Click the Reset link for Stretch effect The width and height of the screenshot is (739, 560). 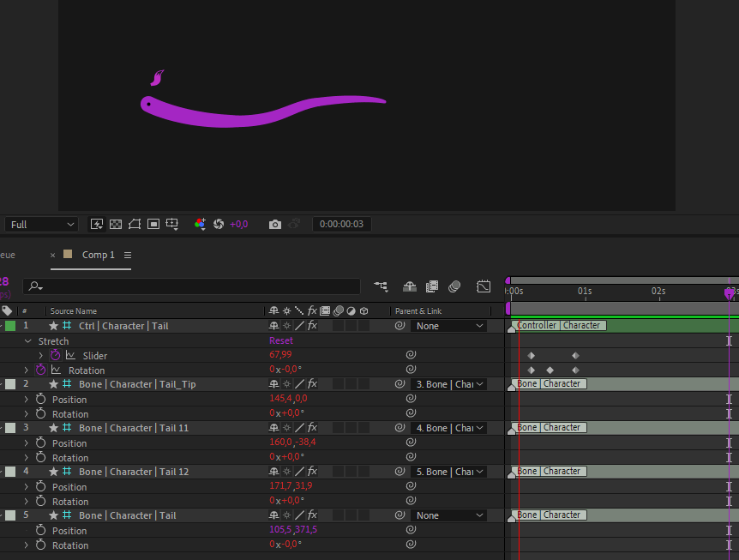[x=281, y=340]
